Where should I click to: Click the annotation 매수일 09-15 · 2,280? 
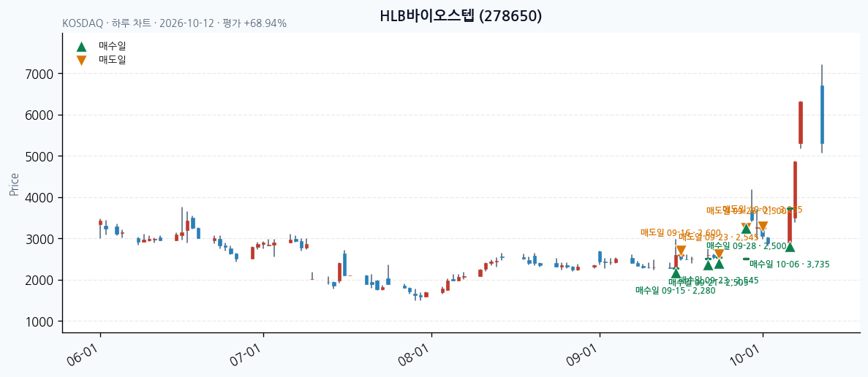coord(676,290)
